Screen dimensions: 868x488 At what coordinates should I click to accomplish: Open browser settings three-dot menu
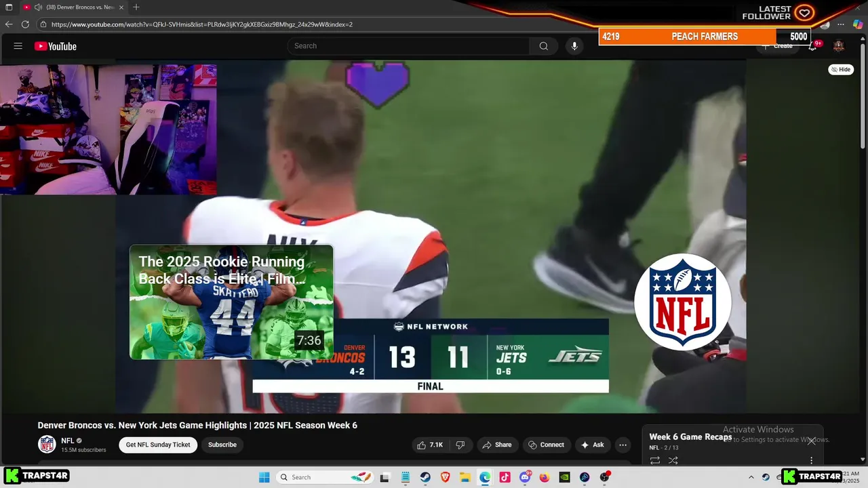[x=841, y=24]
